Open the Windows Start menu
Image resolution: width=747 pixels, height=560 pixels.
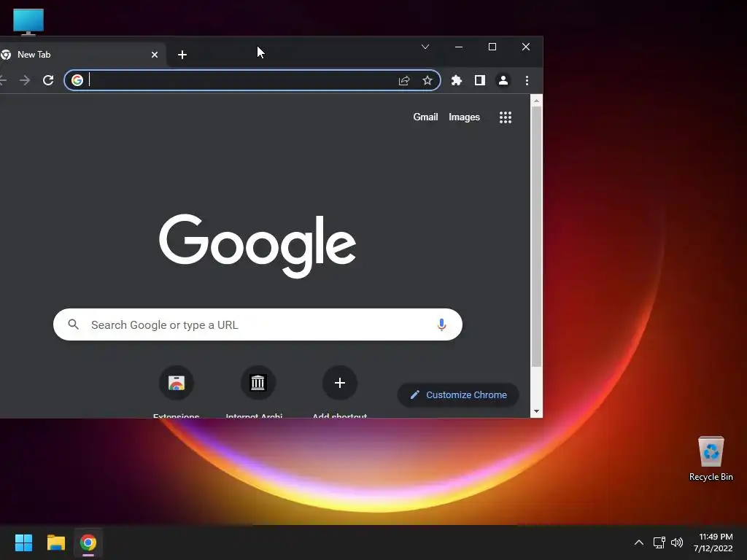(x=24, y=542)
